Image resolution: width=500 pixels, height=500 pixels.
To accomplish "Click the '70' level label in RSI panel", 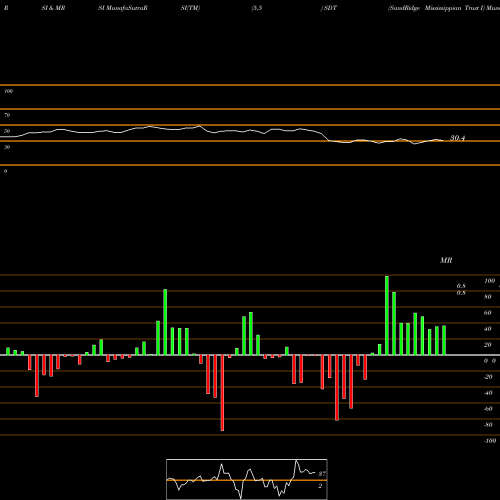I will (7, 115).
